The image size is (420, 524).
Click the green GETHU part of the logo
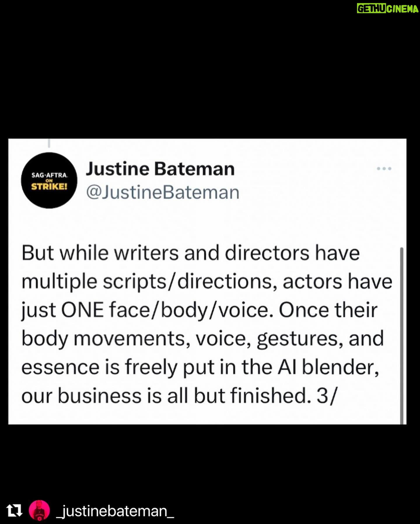tap(372, 9)
